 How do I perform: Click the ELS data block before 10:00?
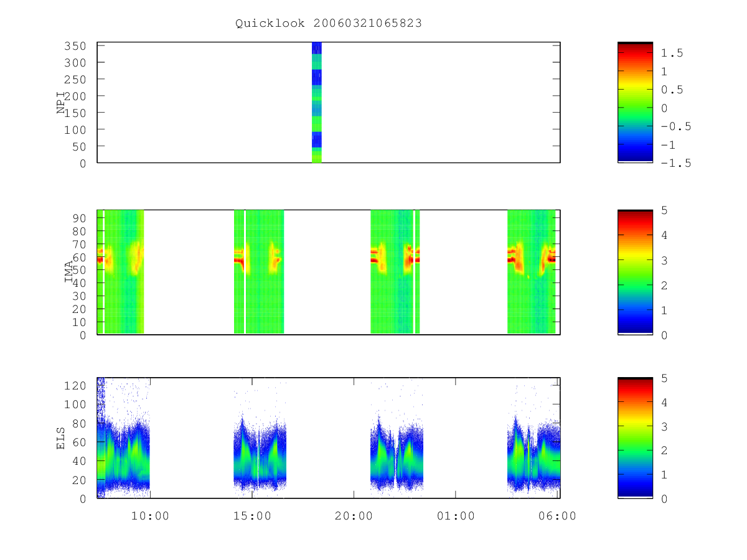(123, 439)
